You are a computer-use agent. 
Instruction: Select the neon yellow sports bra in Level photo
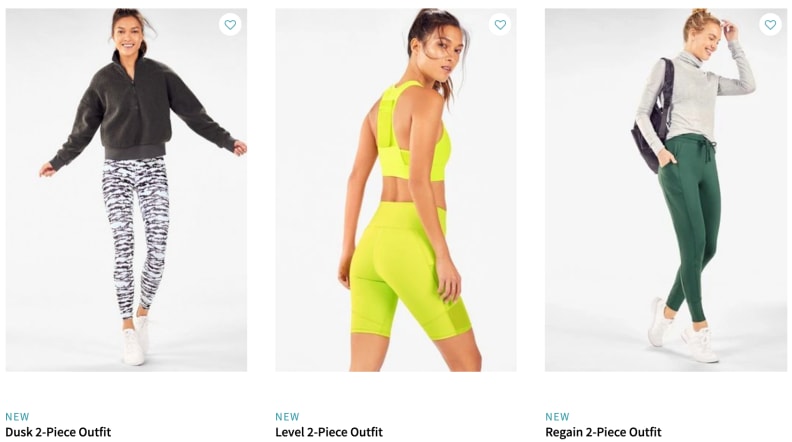[x=412, y=134]
